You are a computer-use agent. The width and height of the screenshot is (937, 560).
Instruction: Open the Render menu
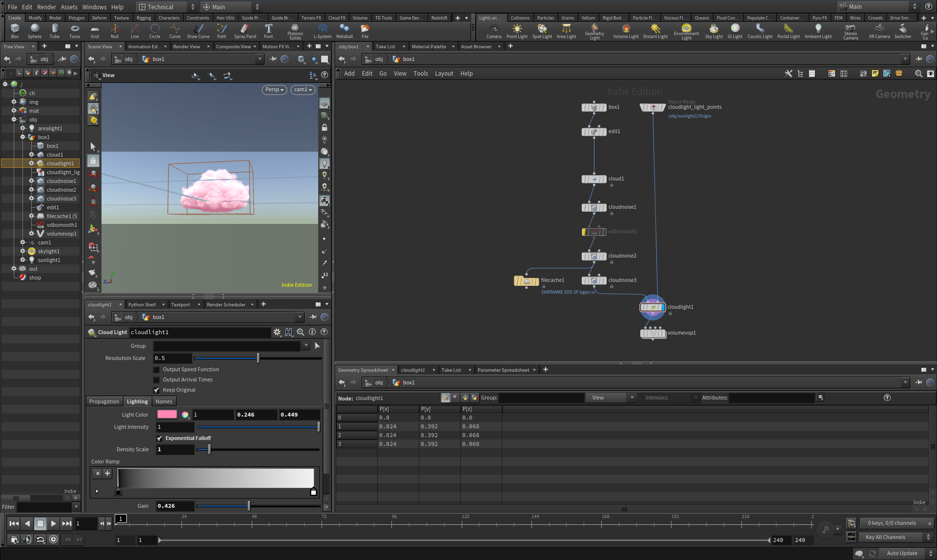pyautogui.click(x=46, y=7)
